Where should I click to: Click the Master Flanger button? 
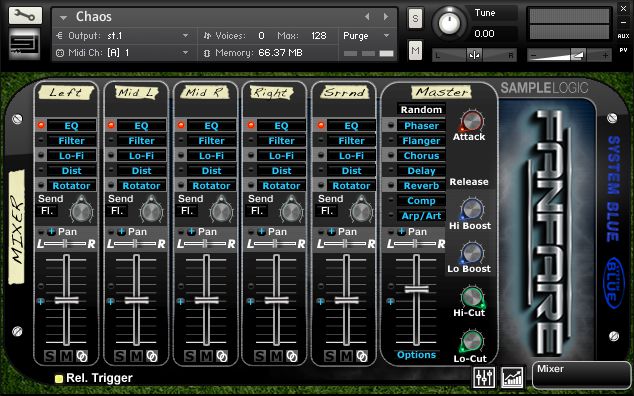click(421, 141)
